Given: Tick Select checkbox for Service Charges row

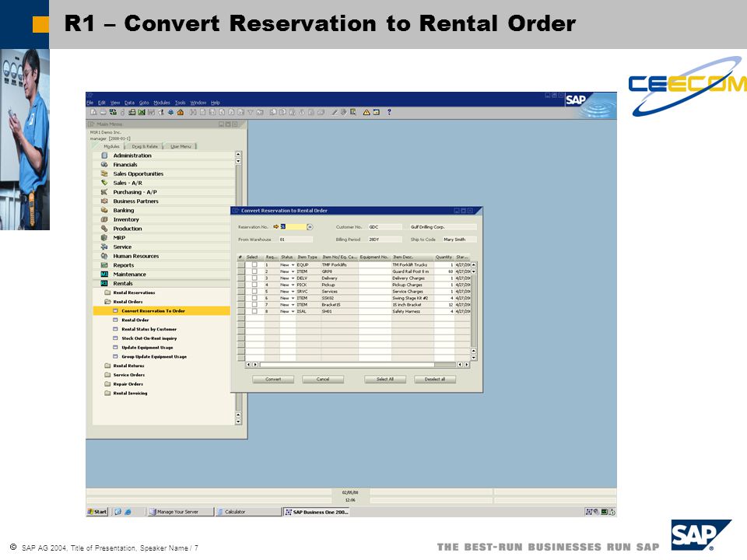Looking at the screenshot, I should pyautogui.click(x=254, y=292).
